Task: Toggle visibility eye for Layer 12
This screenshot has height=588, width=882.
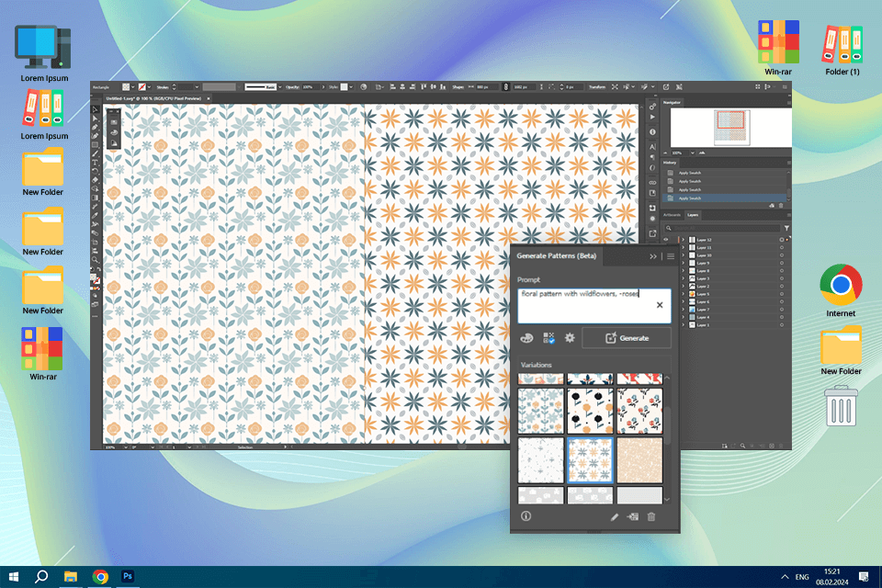Action: [666, 240]
